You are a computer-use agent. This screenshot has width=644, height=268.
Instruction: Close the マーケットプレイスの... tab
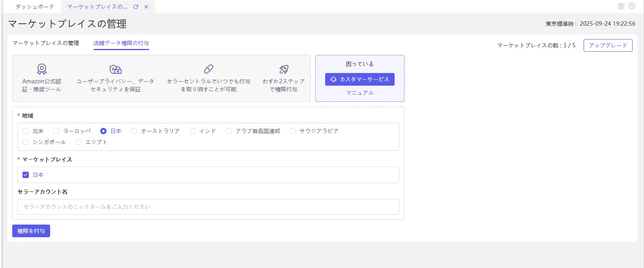(x=146, y=7)
